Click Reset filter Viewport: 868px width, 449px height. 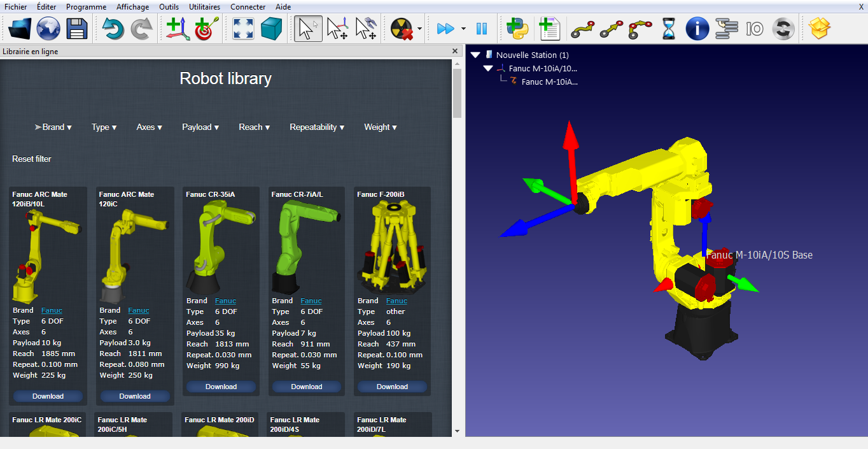tap(32, 159)
